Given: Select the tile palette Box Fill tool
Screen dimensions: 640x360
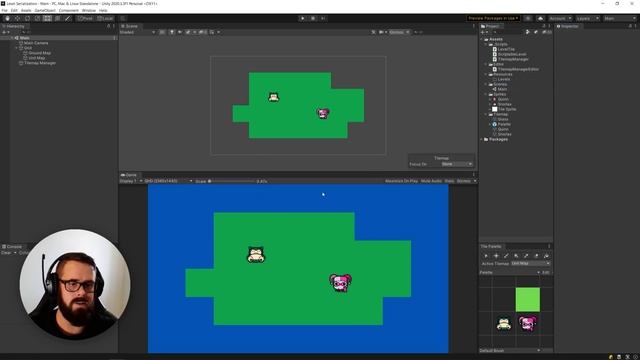Looking at the screenshot, I should 516,256.
